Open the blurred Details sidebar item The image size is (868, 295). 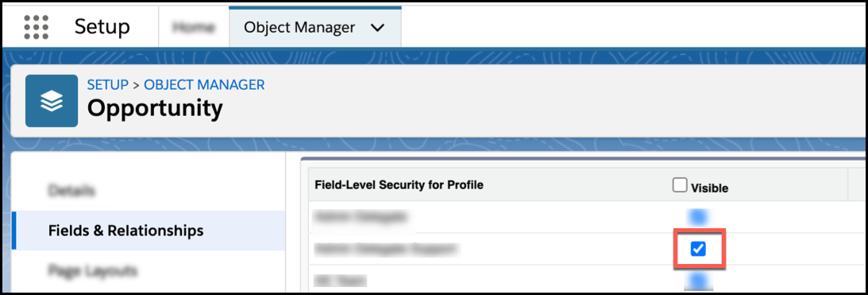71,190
